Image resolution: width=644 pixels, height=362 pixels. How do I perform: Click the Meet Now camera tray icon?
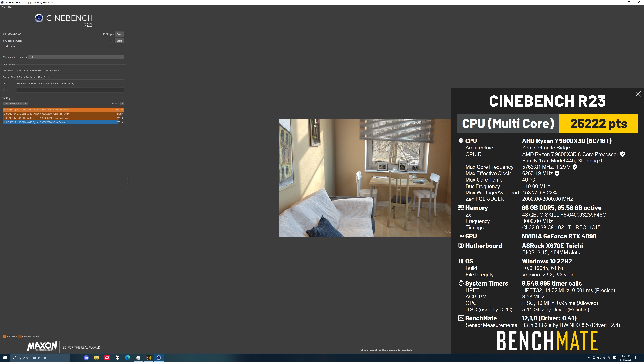click(x=594, y=358)
